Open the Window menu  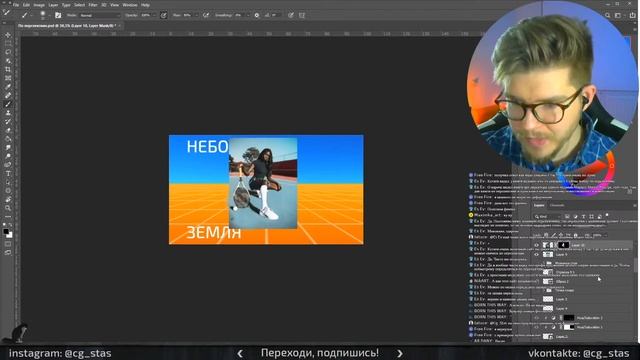(x=130, y=5)
